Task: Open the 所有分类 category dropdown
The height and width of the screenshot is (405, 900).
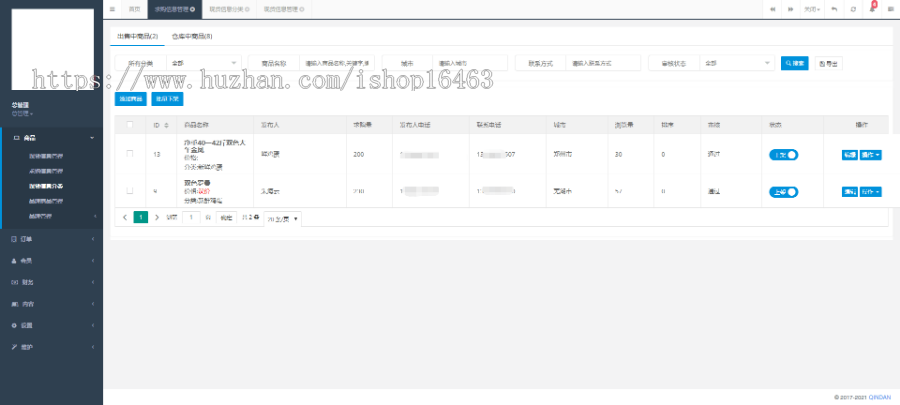Action: 204,63
